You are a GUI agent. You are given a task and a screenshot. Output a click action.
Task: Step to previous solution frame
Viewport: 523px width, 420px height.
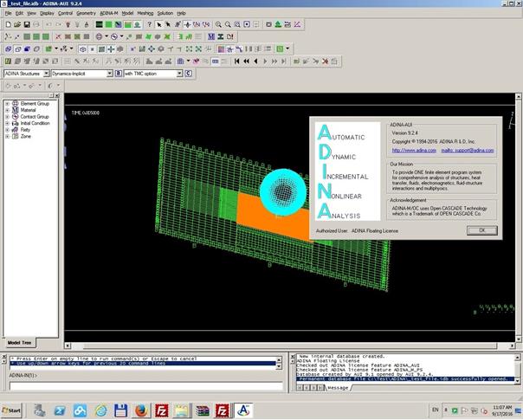tap(255, 61)
